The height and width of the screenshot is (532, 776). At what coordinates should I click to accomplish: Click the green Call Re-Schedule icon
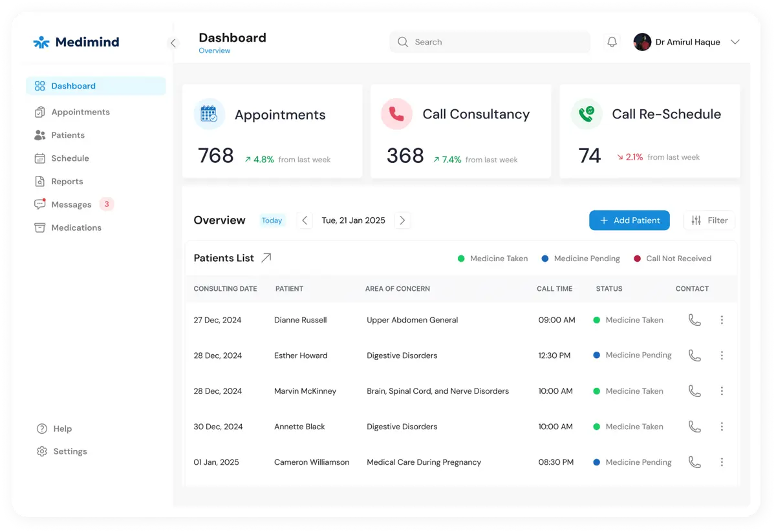[x=587, y=114]
